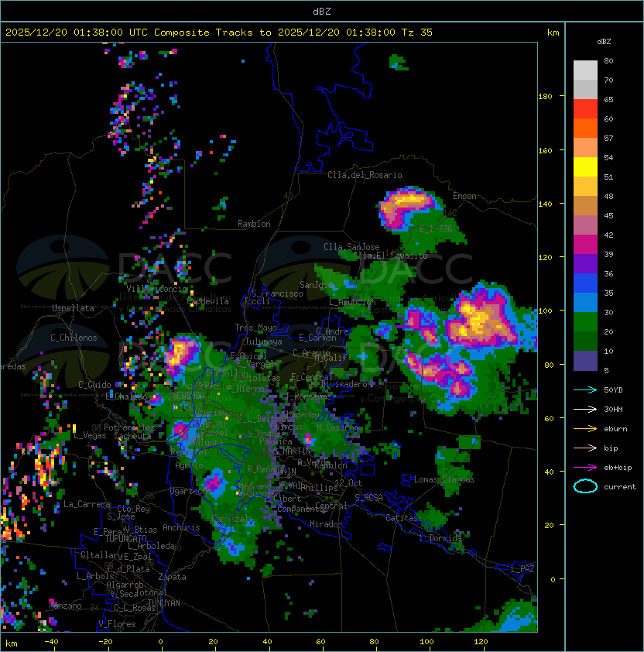
Task: Click the 'Ramblon' place label
Action: point(254,224)
